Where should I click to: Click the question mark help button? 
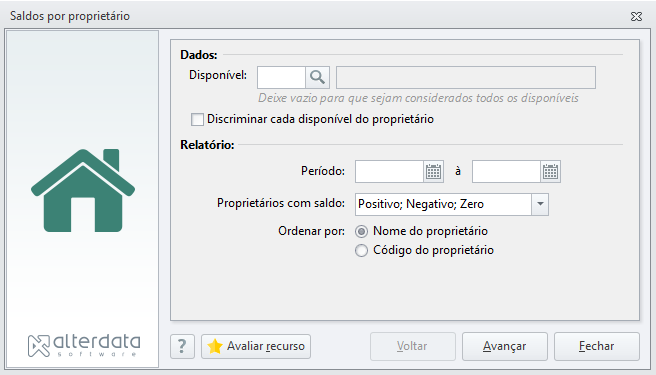tap(182, 346)
